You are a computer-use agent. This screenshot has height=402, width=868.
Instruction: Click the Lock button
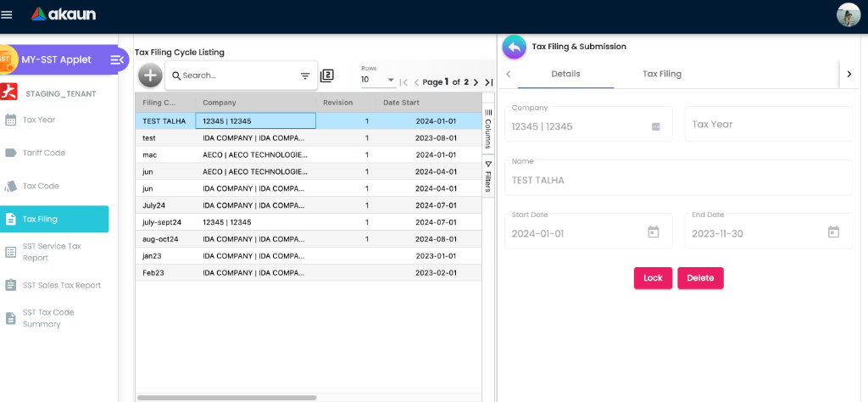[x=653, y=278]
